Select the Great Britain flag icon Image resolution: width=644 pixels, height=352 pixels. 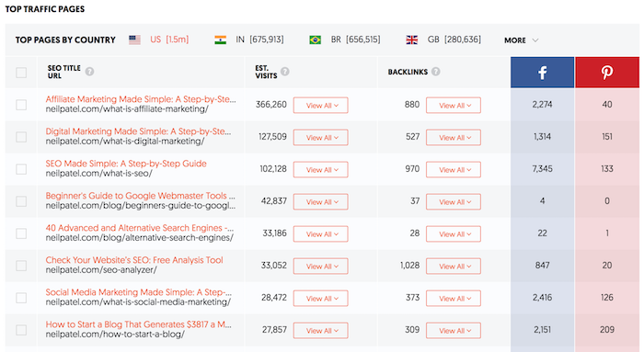click(411, 40)
